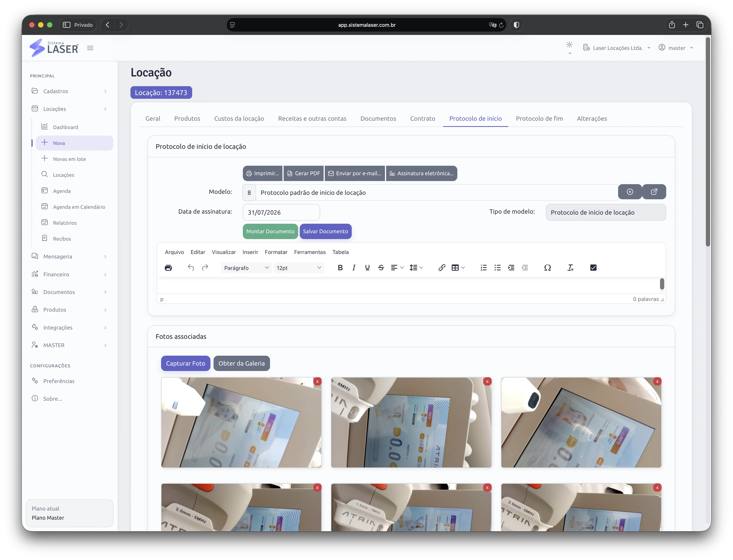Click the Salvar Documento button

tap(326, 231)
